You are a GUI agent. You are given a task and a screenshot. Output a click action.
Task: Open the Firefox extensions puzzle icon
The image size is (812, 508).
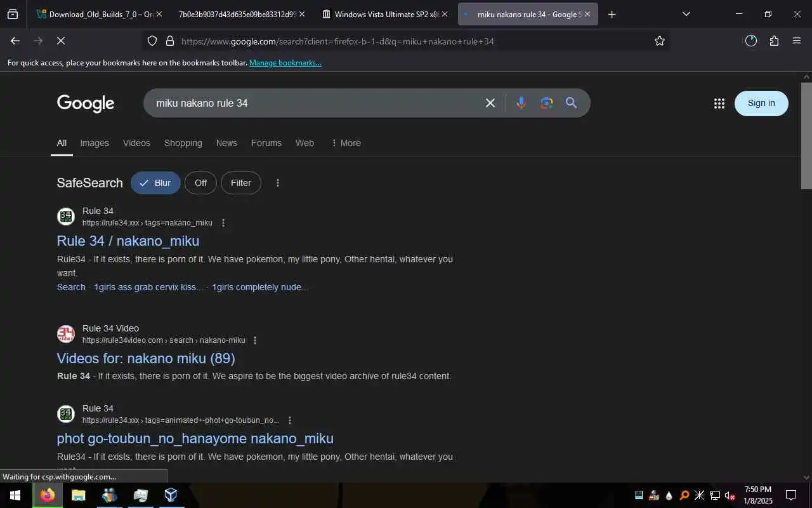click(774, 41)
